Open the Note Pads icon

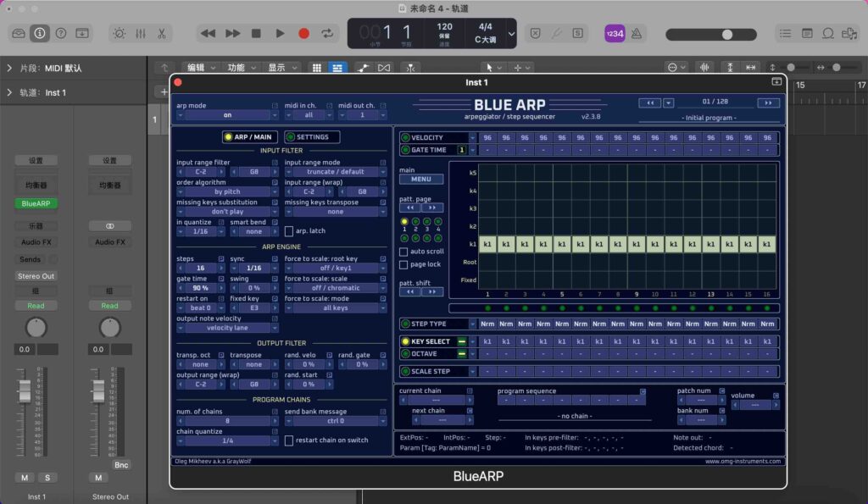[807, 33]
